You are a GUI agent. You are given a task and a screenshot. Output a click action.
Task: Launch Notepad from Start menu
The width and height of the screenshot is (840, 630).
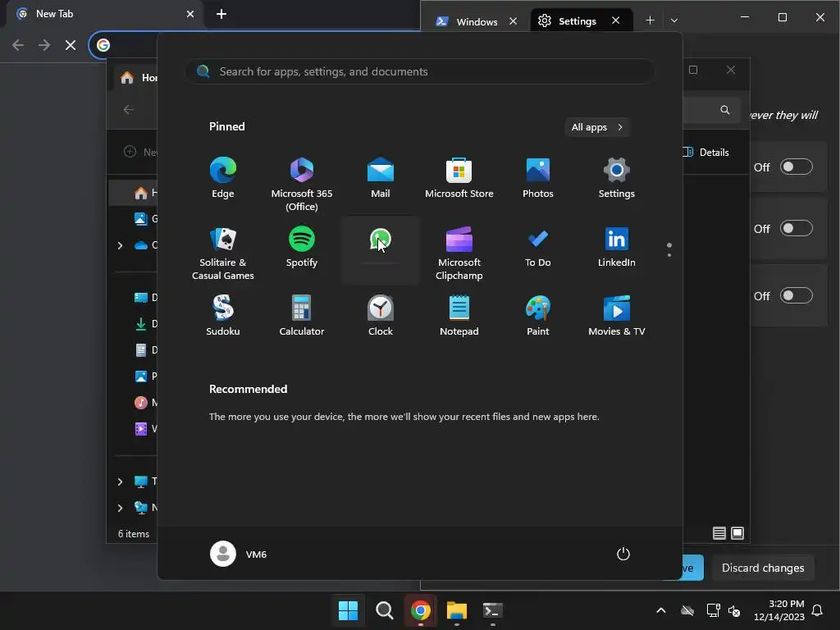coord(459,316)
